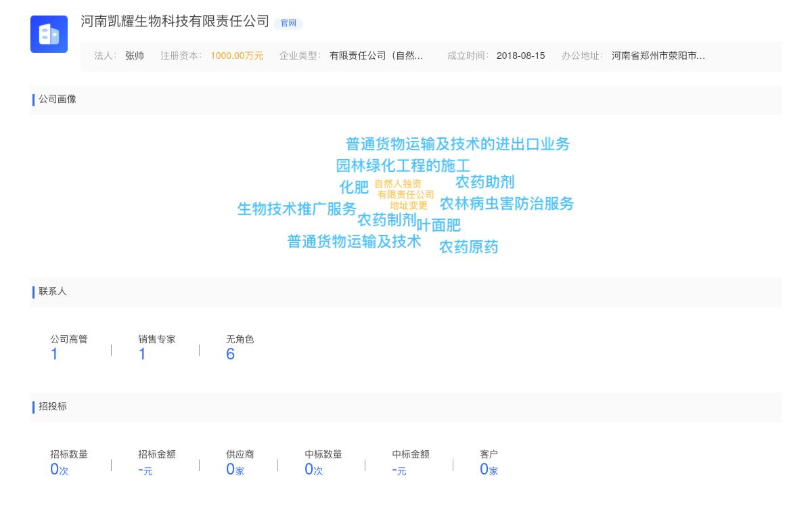
Task: Click the 农药制剂 tag
Action: [x=387, y=220]
